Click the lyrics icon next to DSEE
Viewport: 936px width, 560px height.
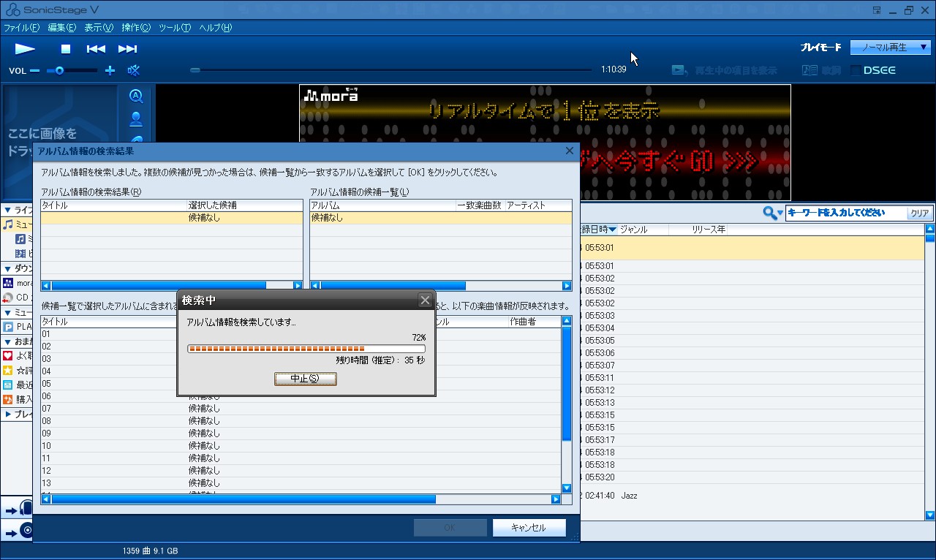(x=809, y=70)
